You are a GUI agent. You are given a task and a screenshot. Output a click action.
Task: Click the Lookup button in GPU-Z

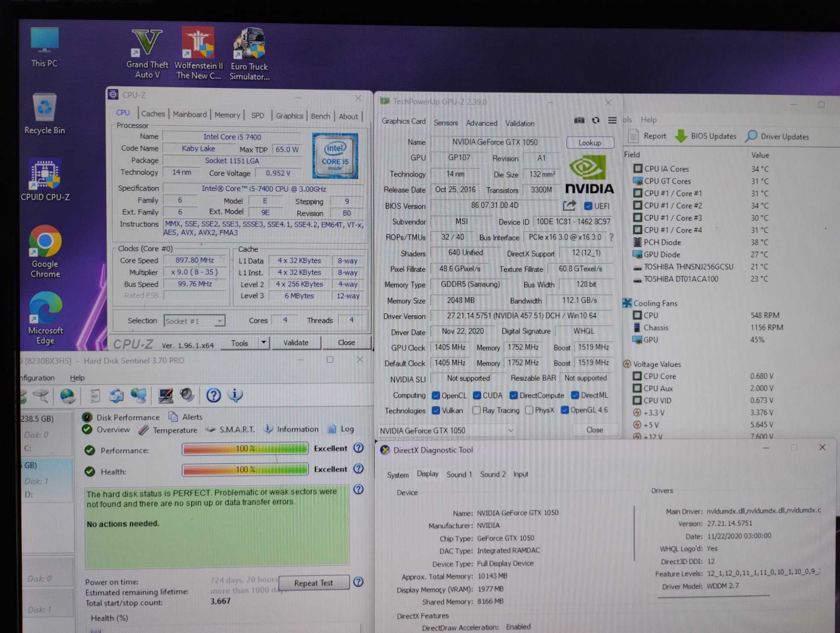(590, 142)
